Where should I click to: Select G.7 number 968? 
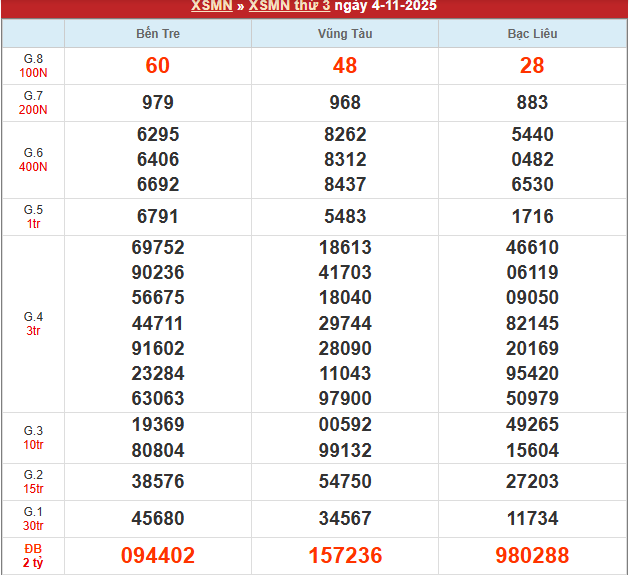(x=345, y=102)
